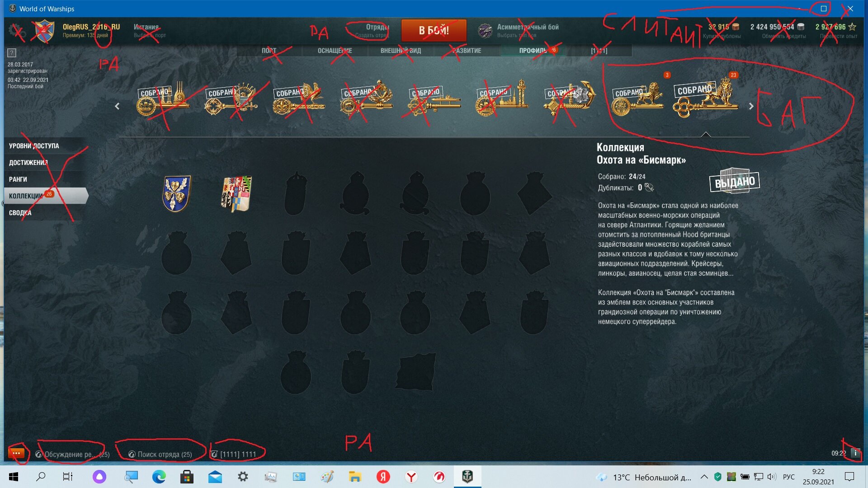Click the doubloons coin icon
This screenshot has height=488, width=868.
point(736,27)
